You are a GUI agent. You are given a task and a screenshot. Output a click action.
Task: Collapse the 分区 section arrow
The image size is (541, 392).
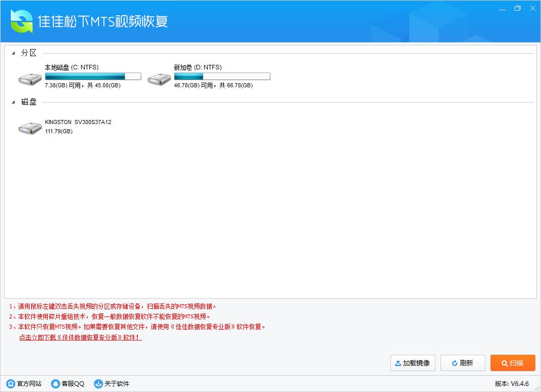click(13, 54)
